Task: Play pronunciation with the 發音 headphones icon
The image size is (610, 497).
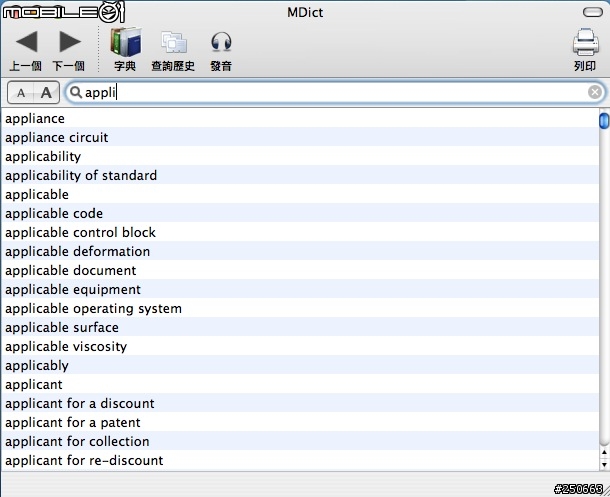Action: 221,42
